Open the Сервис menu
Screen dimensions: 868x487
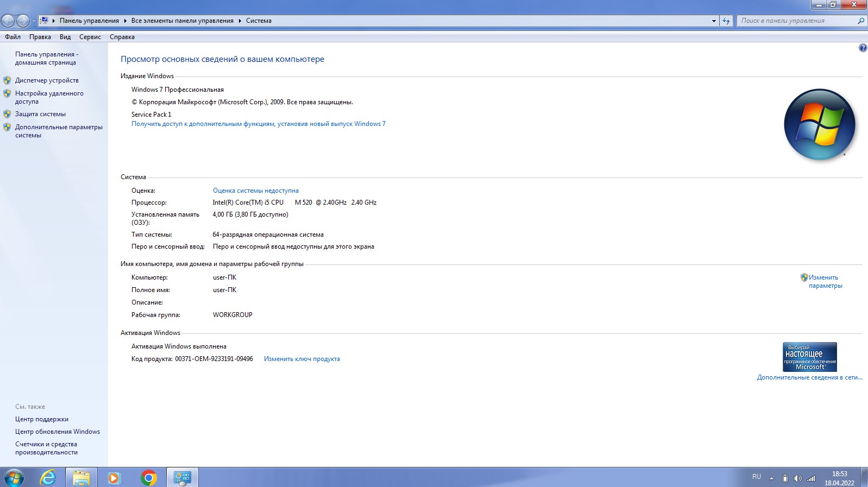coord(90,37)
